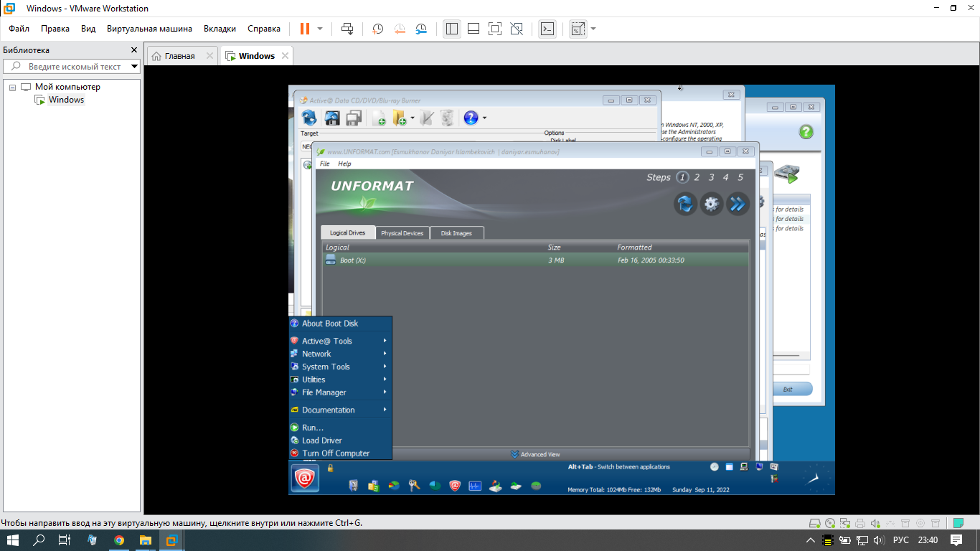Enter full screen mode in VMware

(495, 29)
